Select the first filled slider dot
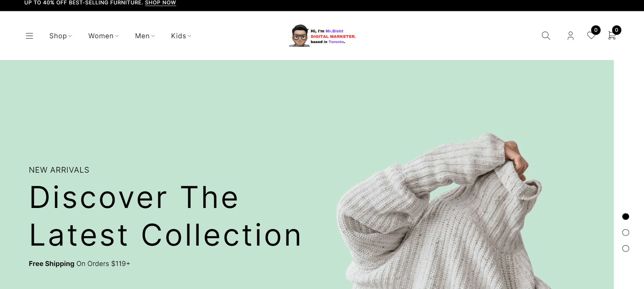This screenshot has width=644, height=289. (x=625, y=216)
